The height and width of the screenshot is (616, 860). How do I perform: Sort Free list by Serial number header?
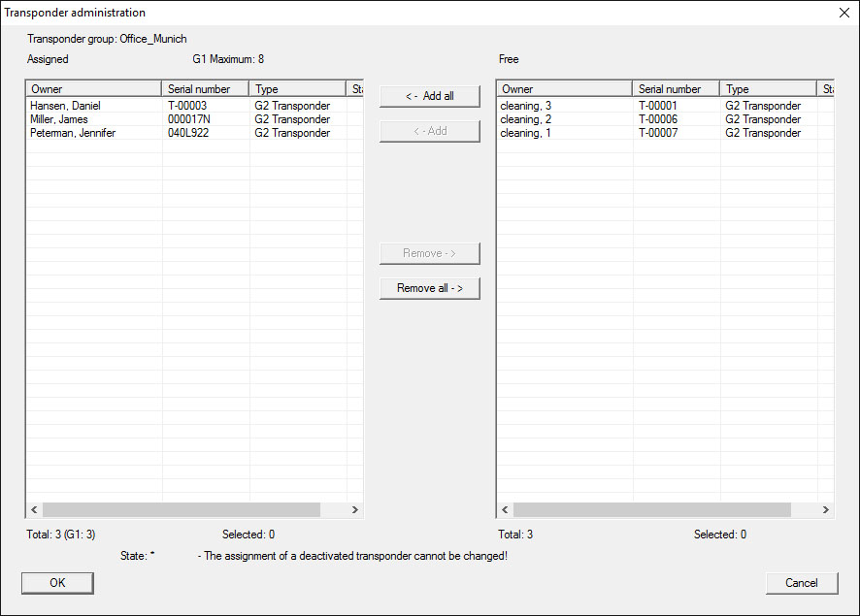[x=676, y=89]
